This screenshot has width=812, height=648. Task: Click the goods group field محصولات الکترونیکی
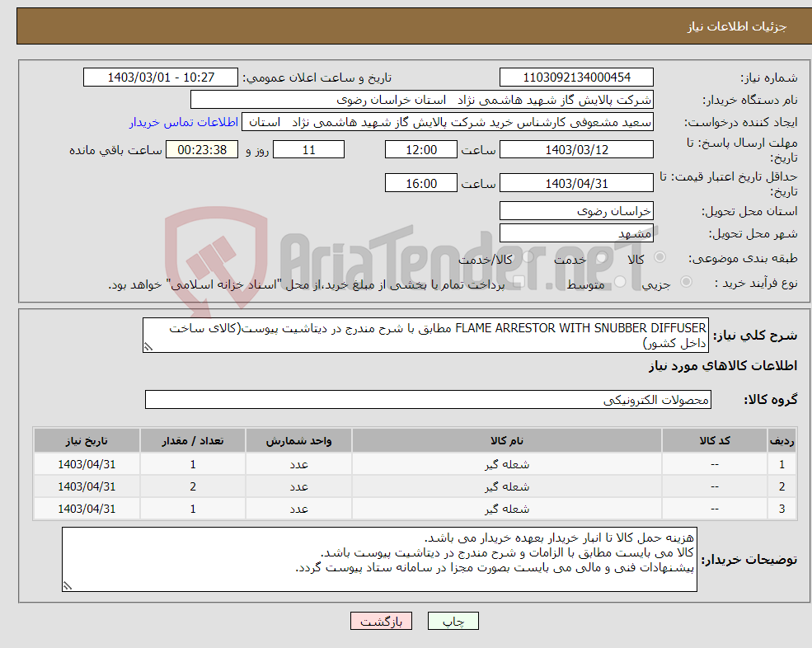429,399
